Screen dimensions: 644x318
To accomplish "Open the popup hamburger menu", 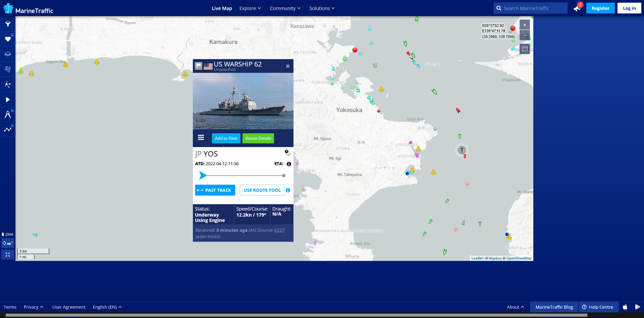I will tap(201, 138).
